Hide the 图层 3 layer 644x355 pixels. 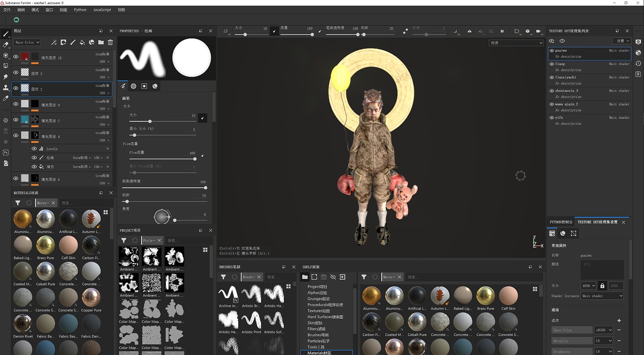tap(16, 72)
